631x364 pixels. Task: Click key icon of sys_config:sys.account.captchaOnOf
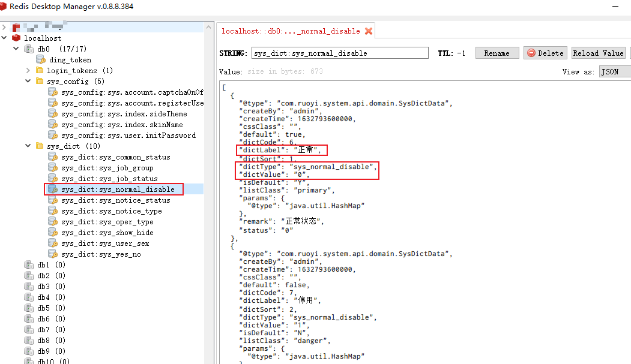(x=53, y=92)
